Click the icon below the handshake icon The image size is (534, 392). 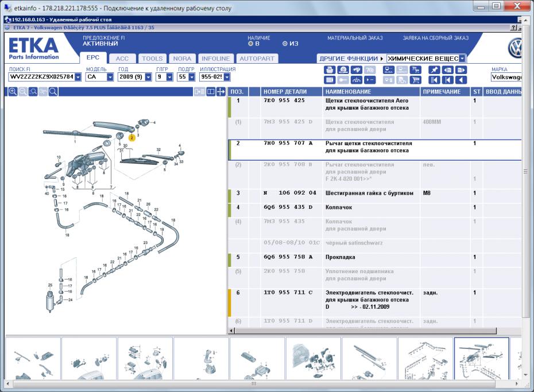tap(357, 80)
